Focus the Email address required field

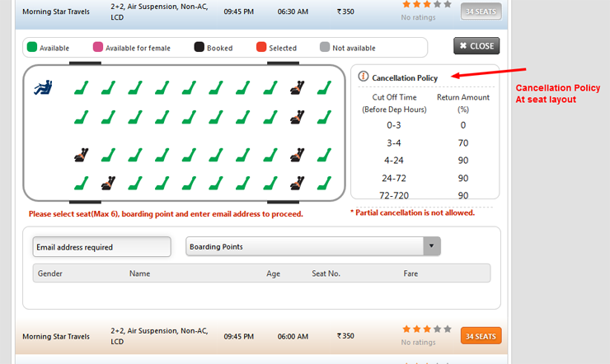[x=101, y=247]
